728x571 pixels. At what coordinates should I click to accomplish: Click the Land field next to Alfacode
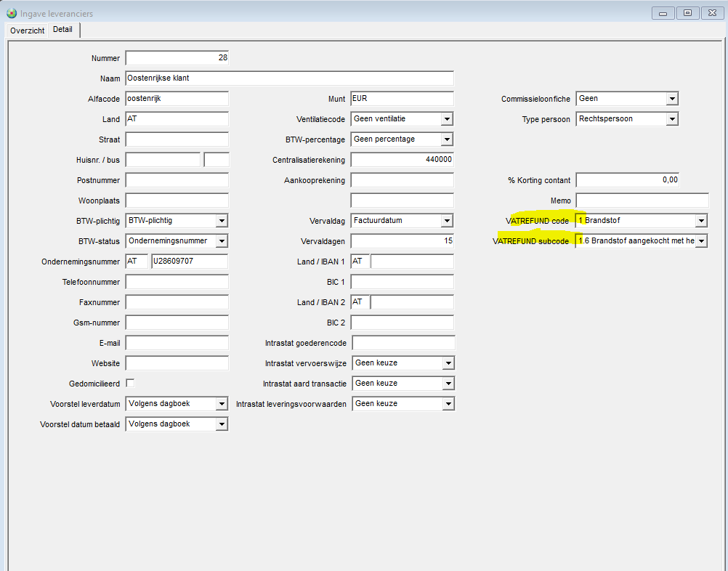coord(177,119)
